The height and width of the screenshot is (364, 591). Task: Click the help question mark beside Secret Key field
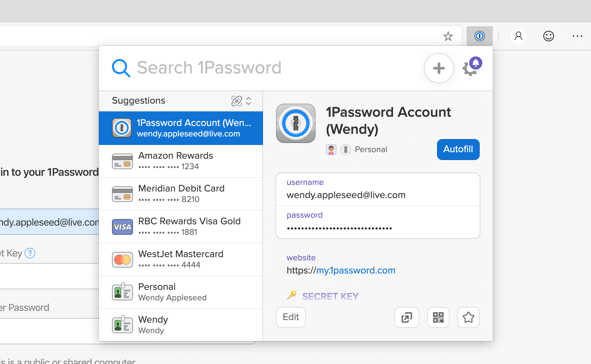(x=30, y=253)
